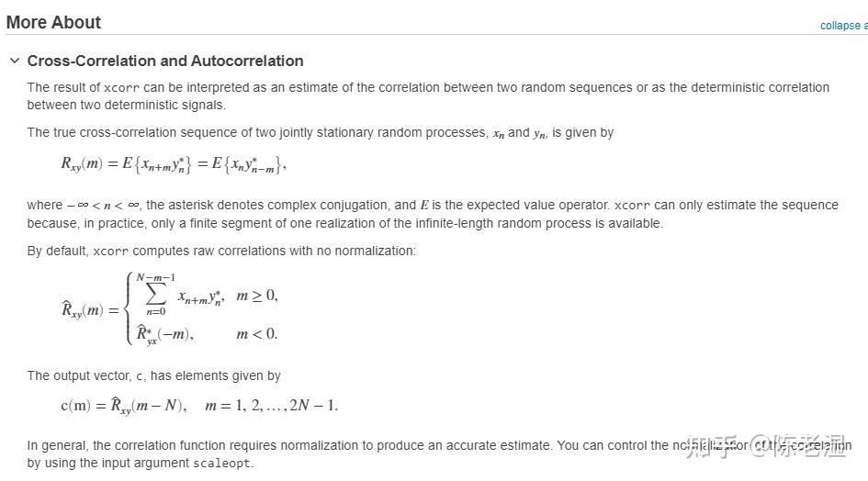Click xcorr in "xcorr can only estimate"
868x481 pixels.
point(632,206)
